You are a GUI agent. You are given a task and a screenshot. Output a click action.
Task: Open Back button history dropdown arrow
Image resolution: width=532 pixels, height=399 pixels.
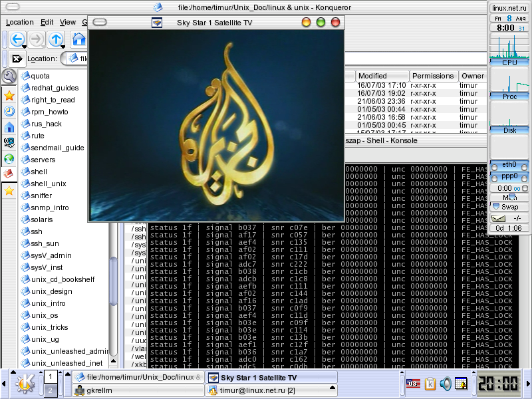pos(24,47)
